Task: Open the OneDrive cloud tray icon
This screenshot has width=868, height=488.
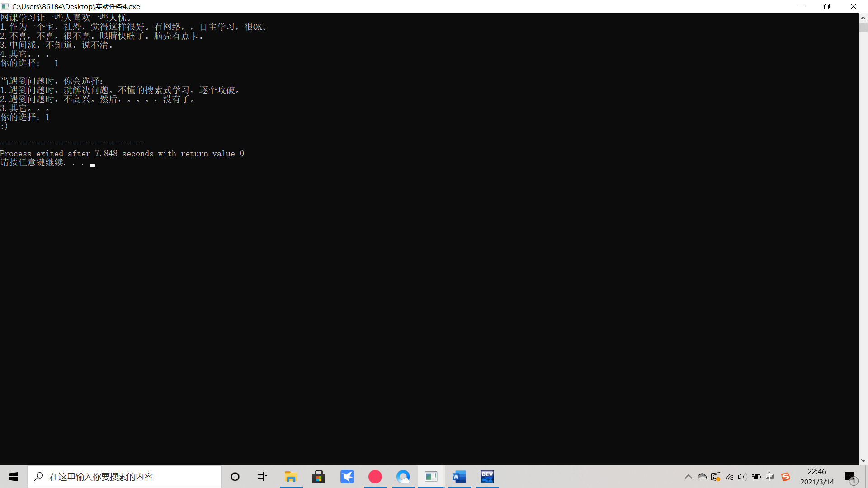Action: coord(702,477)
